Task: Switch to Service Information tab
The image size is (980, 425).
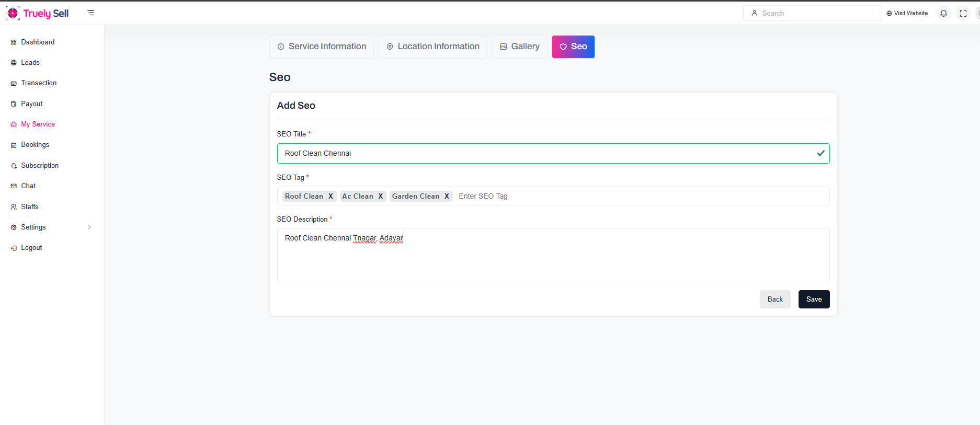Action: pos(322,47)
